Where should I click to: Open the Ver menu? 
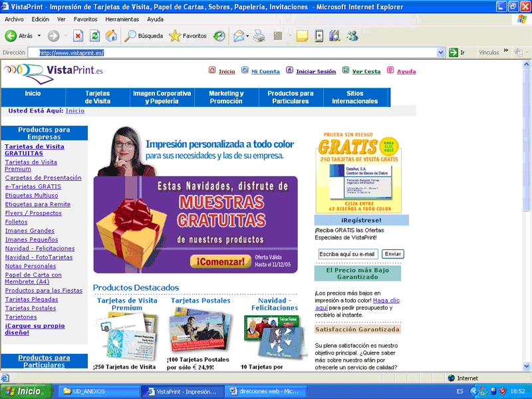[61, 19]
